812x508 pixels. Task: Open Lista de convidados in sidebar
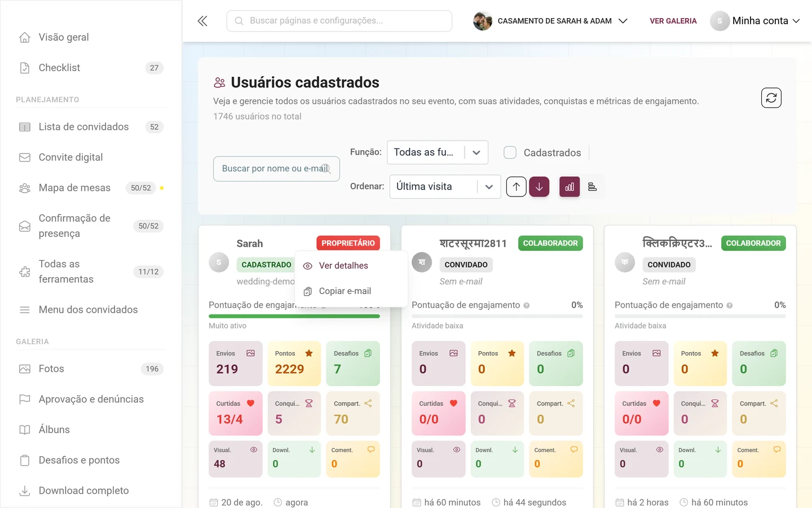(x=91, y=127)
